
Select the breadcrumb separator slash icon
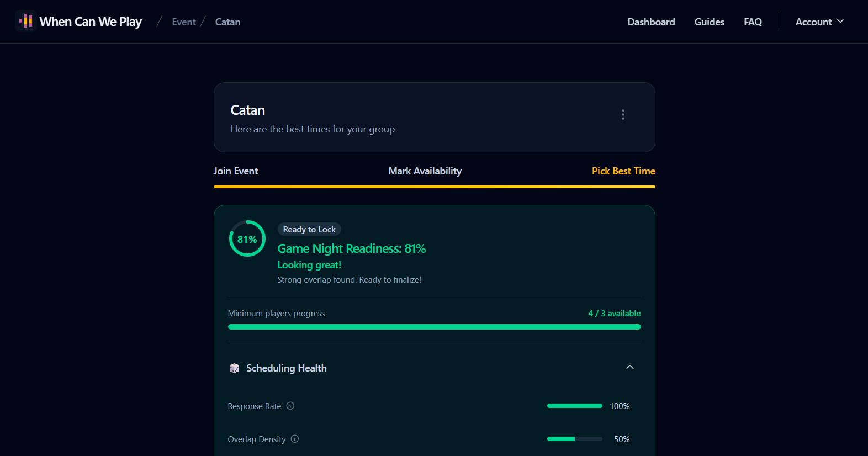click(158, 22)
